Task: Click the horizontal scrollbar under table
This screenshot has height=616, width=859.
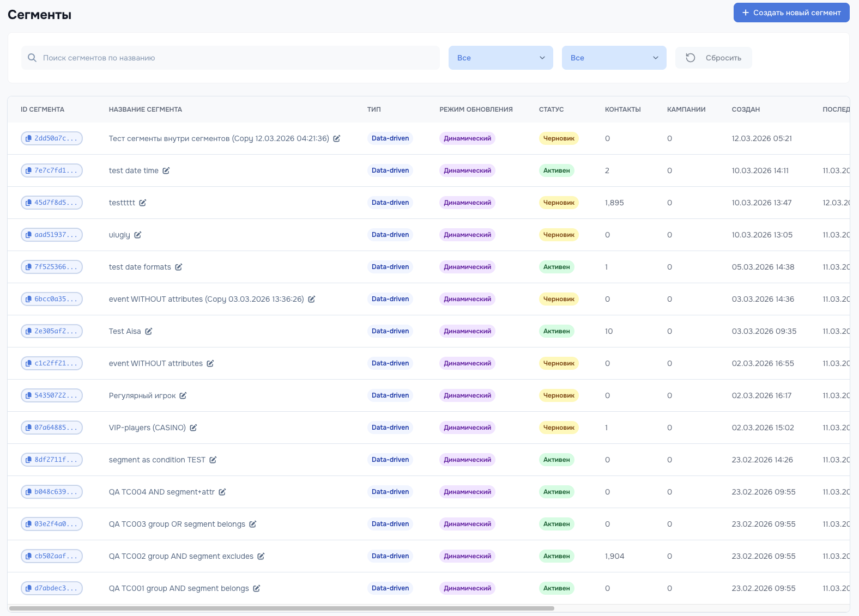Action: (282, 608)
